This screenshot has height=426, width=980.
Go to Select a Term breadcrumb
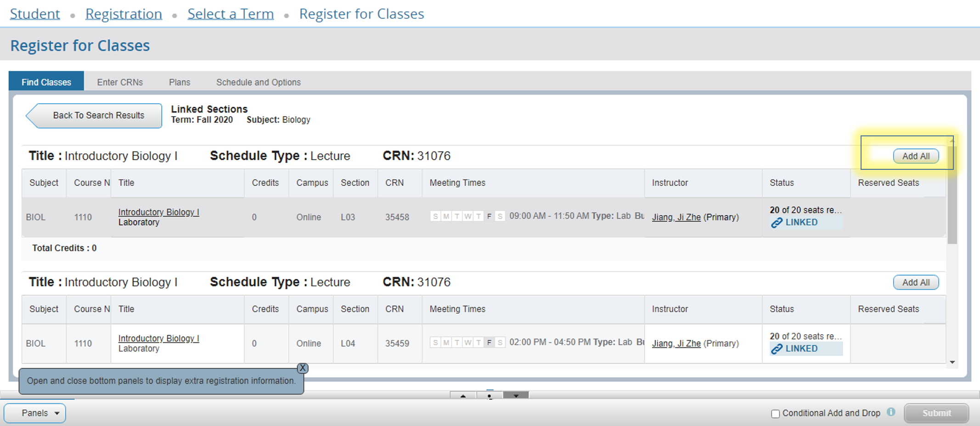(x=231, y=14)
